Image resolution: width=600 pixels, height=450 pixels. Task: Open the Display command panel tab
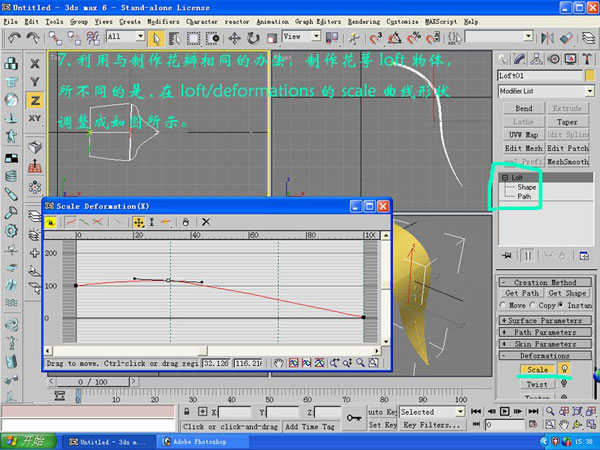point(571,59)
